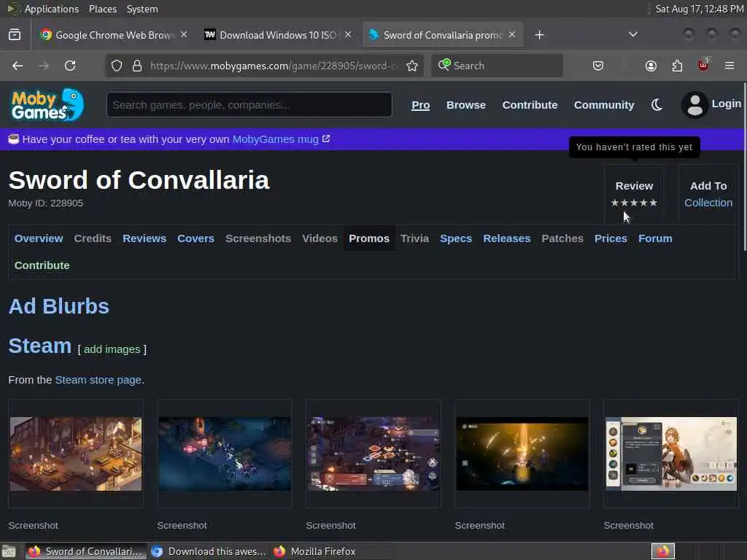Click the external link icon beside MobyGames mug
Screen dimensions: 747x560
[x=326, y=139]
